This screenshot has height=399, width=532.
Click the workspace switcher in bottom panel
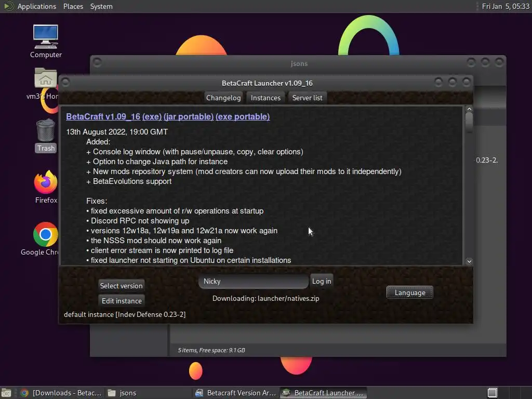(x=493, y=393)
